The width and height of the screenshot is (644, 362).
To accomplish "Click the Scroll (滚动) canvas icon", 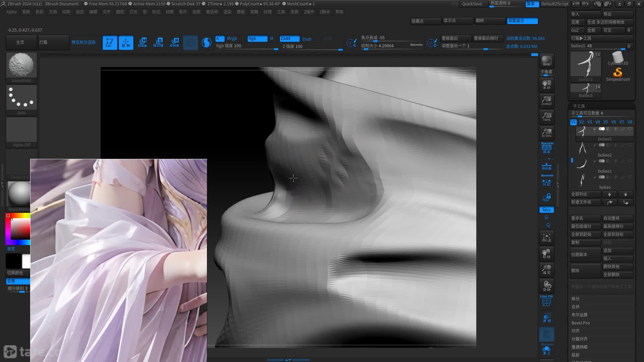I will pos(546,85).
